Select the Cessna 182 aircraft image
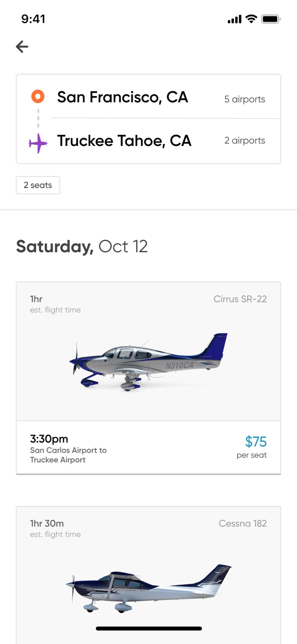Viewport: 297px width, 644px height. click(148, 587)
